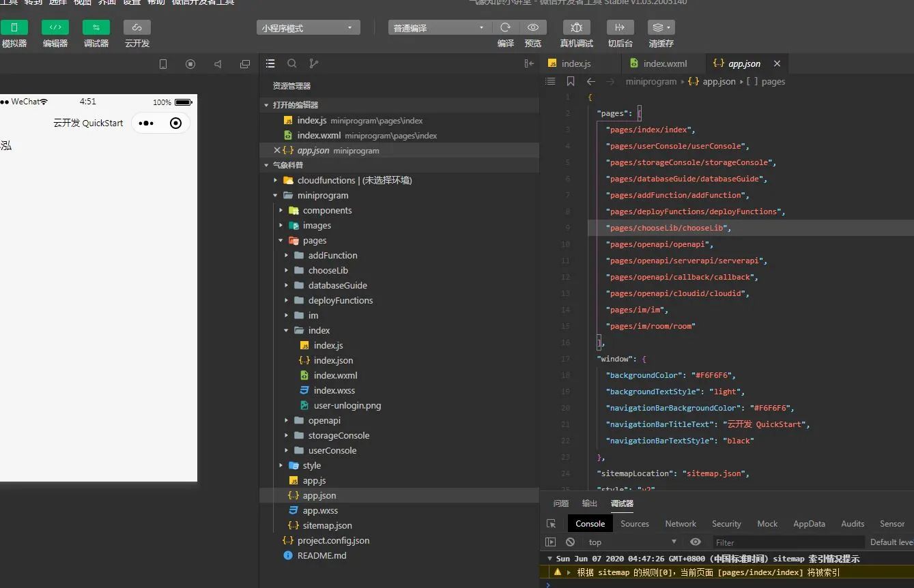Click the navigate back arrow in editor
This screenshot has height=588, width=914.
[591, 81]
